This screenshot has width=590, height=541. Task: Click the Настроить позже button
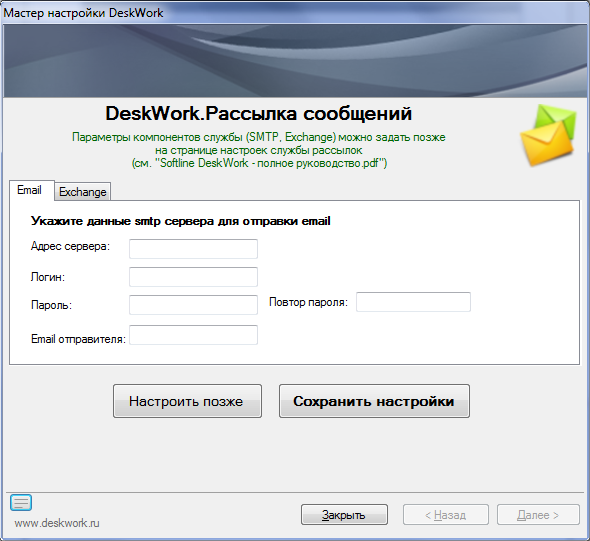pos(187,401)
